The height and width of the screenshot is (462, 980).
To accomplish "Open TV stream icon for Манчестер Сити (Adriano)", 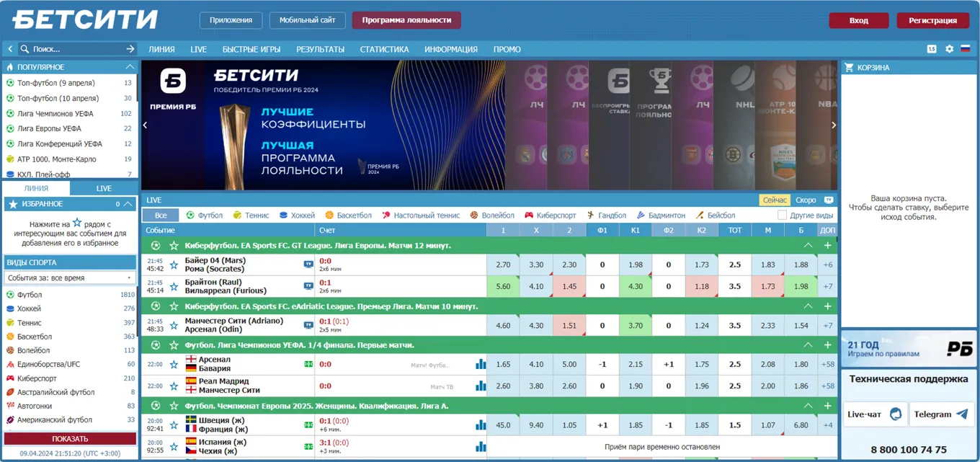I will (x=308, y=325).
